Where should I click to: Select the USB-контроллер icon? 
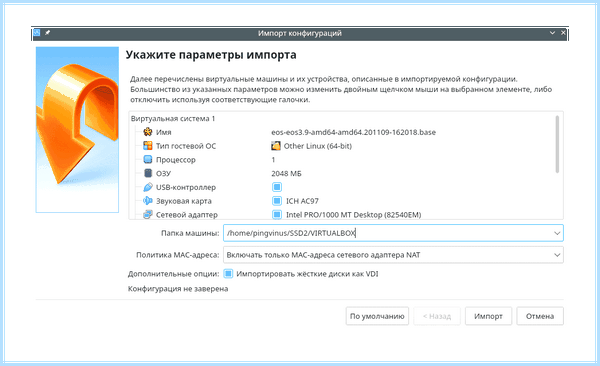[148, 187]
